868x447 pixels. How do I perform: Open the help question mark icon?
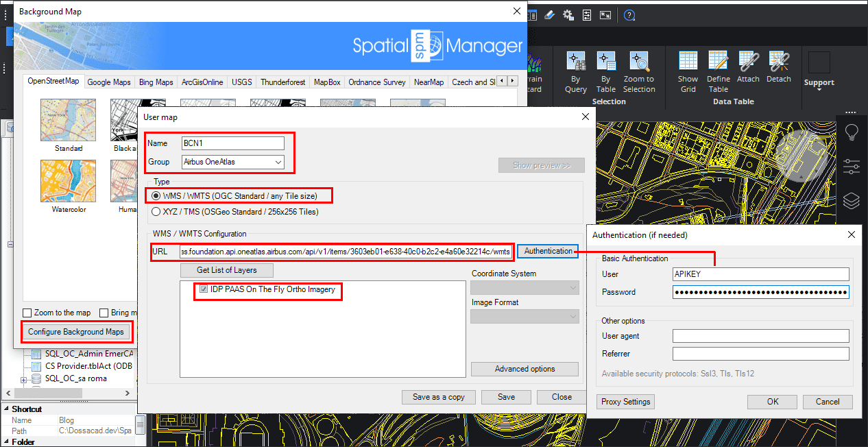[x=629, y=15]
